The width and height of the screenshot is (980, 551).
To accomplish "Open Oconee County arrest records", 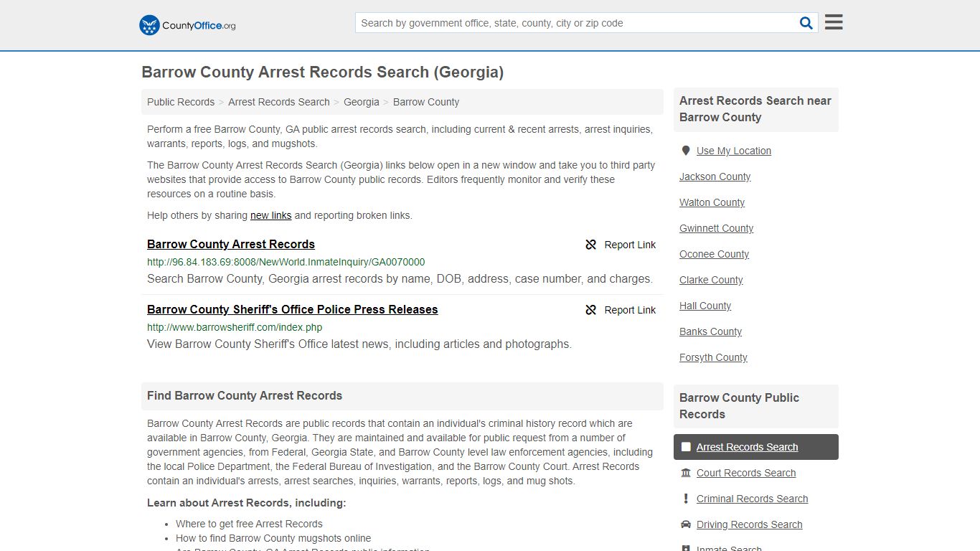I will pyautogui.click(x=715, y=254).
